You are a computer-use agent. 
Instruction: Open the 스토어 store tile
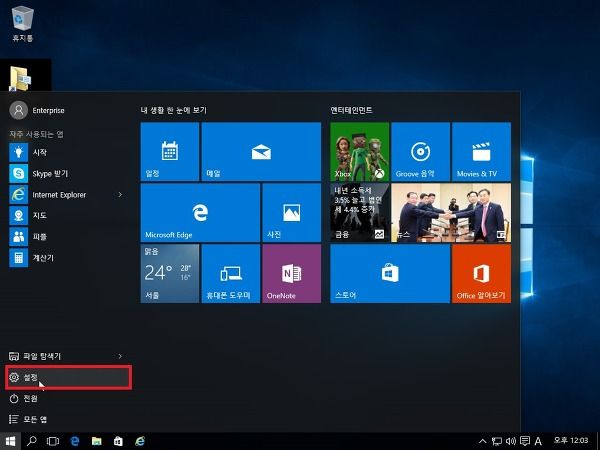point(390,274)
